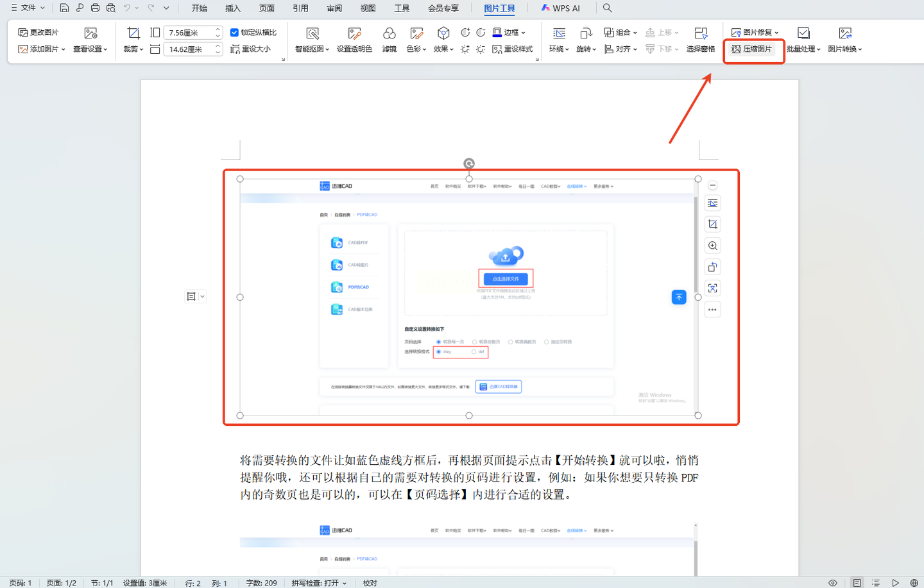
Task: Click the floating crop icon beside image
Action: 712,224
